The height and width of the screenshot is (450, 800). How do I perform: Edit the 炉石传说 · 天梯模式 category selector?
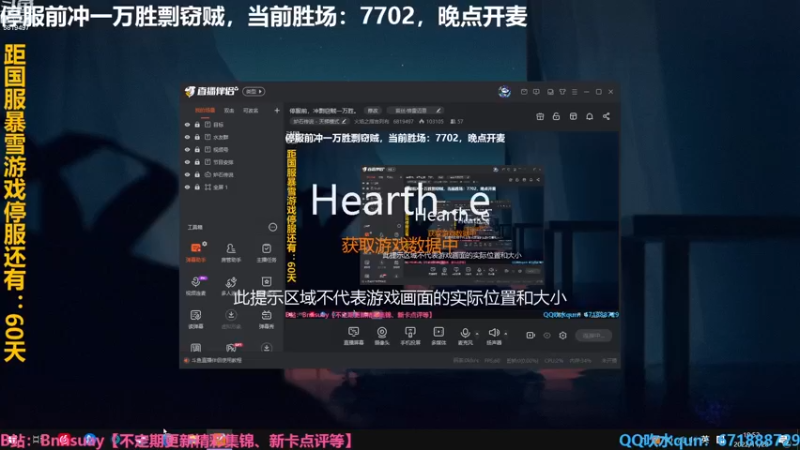[319, 121]
